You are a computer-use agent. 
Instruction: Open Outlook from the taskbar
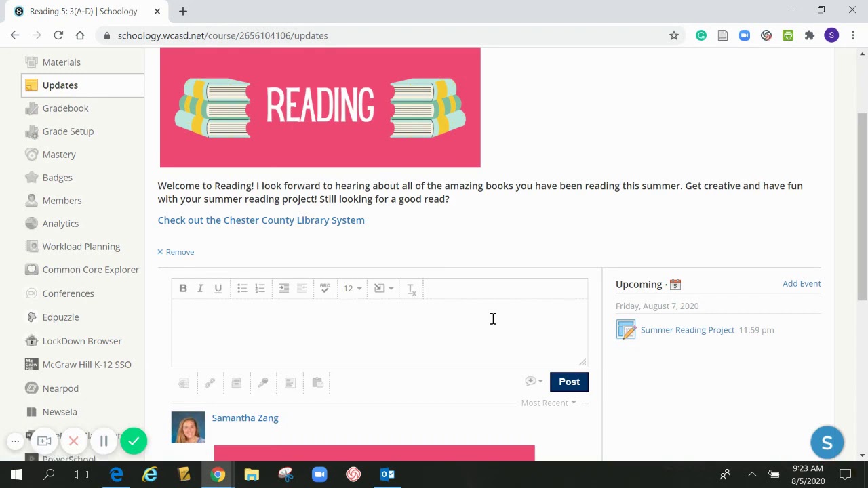387,474
